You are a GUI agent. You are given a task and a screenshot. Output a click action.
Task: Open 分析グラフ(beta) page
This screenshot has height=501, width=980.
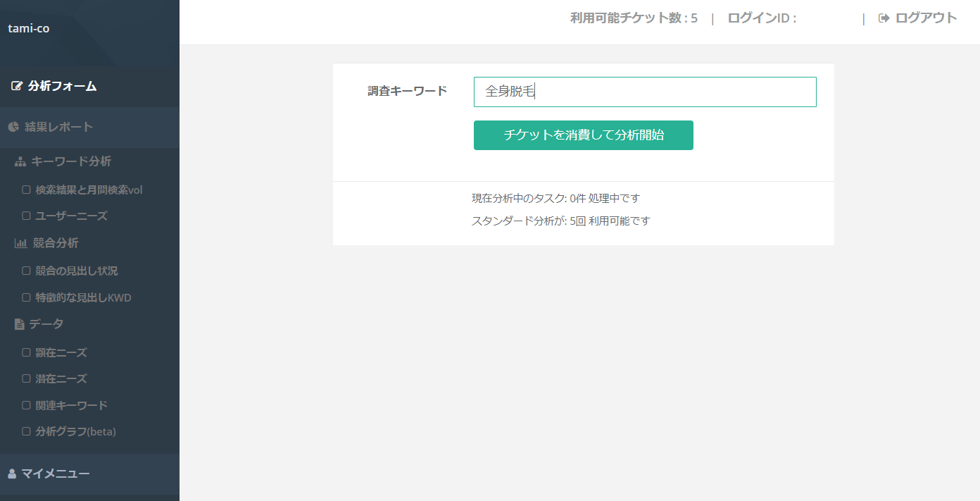pos(75,431)
